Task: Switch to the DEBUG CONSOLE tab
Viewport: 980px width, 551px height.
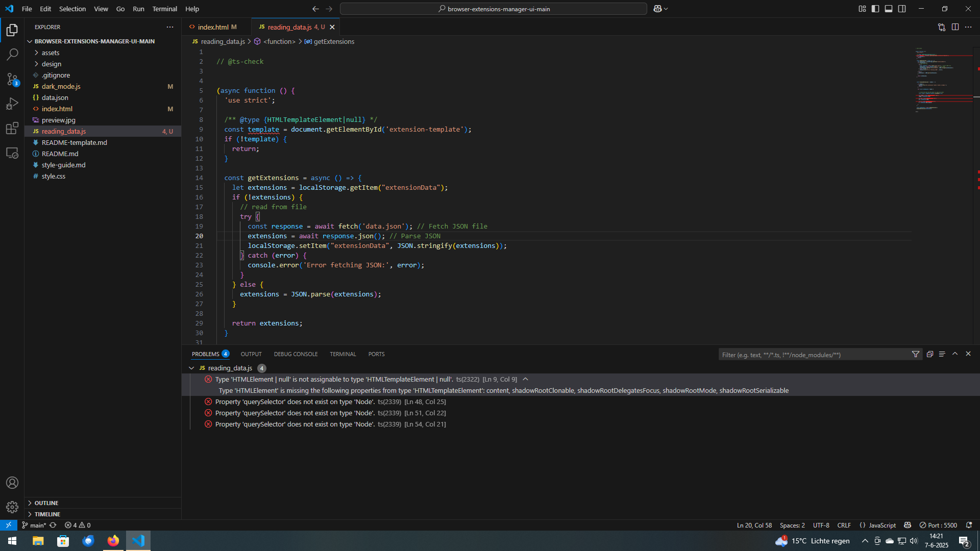Action: 296,354
